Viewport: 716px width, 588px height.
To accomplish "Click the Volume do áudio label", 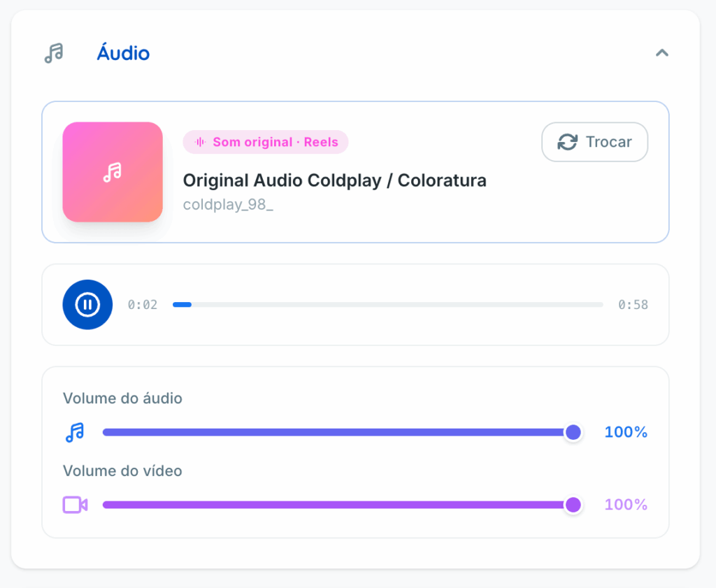I will 122,399.
